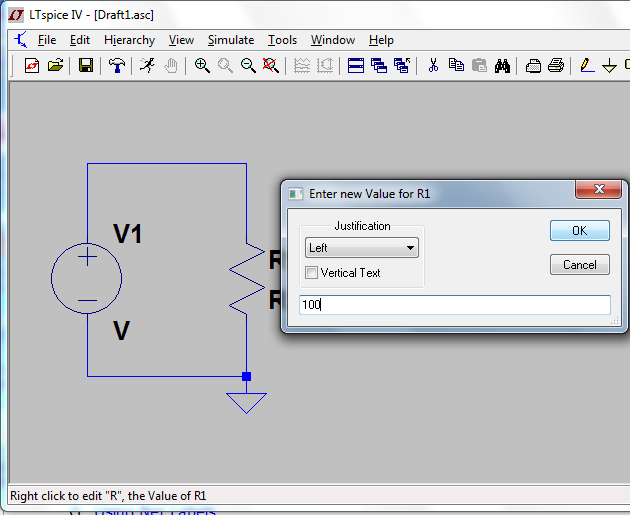
Task: Expand the Justification dropdown showing Left
Action: tap(362, 247)
